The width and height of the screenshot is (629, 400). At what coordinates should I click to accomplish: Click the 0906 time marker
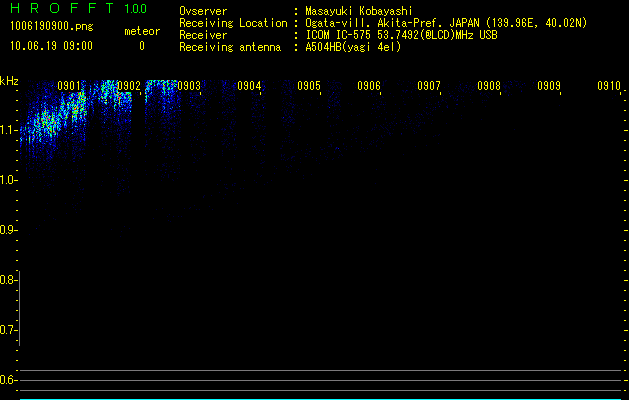369,86
